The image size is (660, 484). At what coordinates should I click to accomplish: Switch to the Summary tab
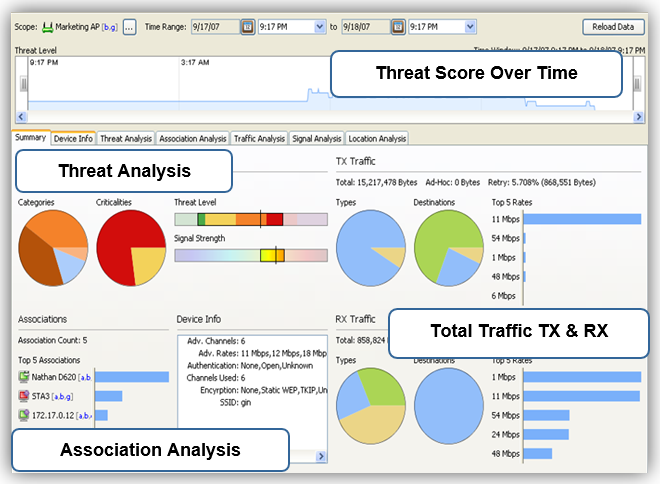[31, 138]
